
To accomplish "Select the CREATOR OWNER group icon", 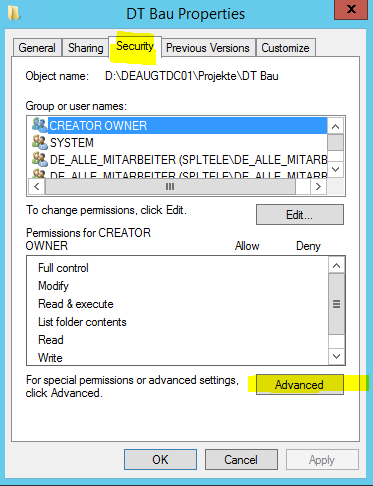I will [x=40, y=125].
